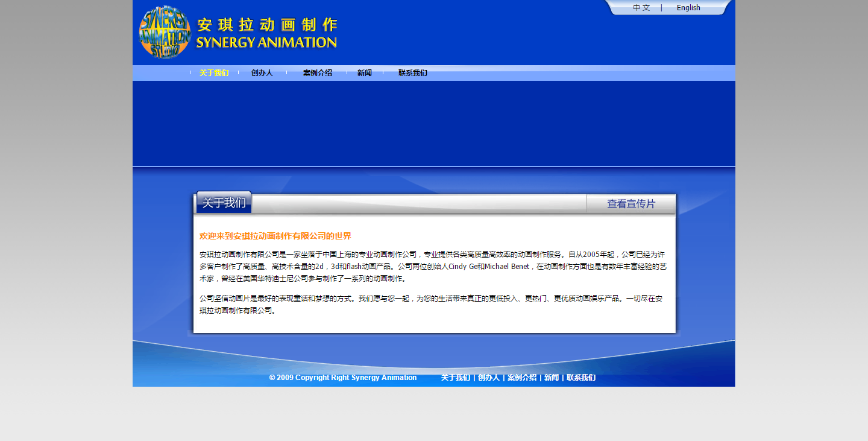Screen dimensions: 868x441
Task: Follow the footer 创办人 link
Action: (489, 378)
